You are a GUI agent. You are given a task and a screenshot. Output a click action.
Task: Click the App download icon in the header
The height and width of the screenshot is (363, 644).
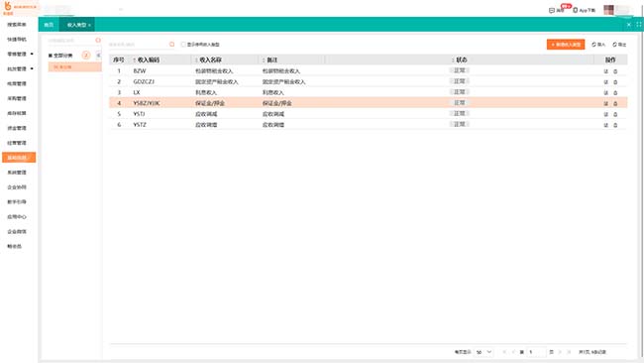click(575, 10)
